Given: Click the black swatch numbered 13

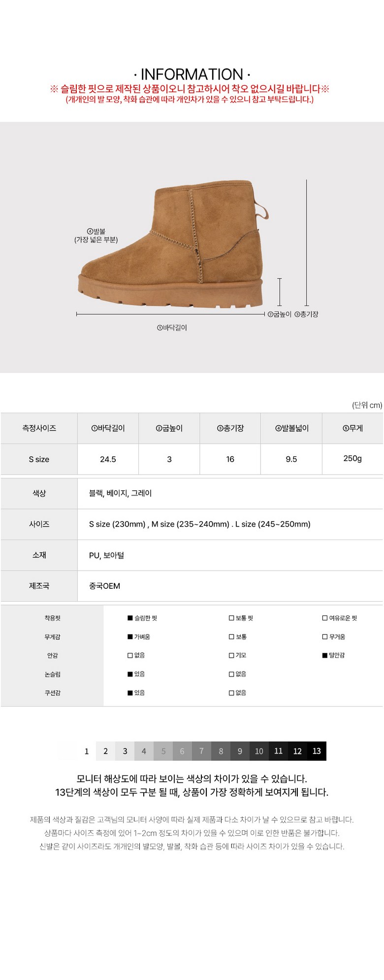Looking at the screenshot, I should [317, 751].
